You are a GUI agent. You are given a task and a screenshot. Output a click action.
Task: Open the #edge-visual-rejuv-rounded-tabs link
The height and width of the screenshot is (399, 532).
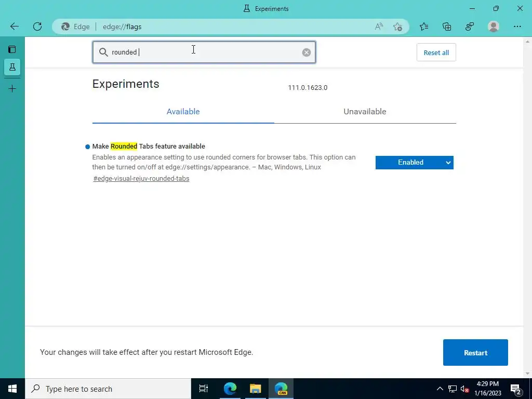pyautogui.click(x=141, y=179)
